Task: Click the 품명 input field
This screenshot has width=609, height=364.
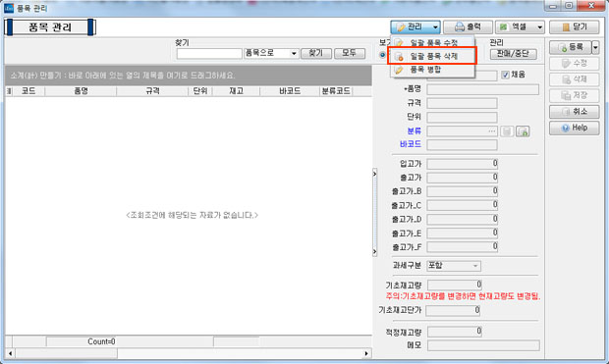Action: [482, 89]
